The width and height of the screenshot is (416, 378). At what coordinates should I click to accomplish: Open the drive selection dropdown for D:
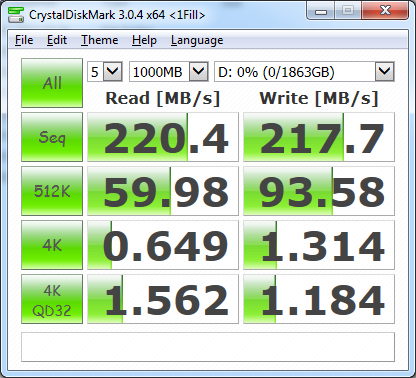click(x=304, y=72)
